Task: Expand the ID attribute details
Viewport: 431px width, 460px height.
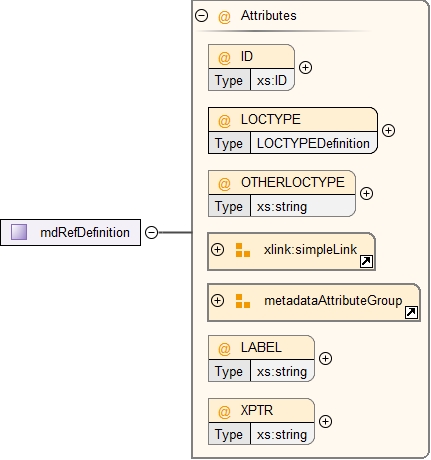Action: pyautogui.click(x=305, y=67)
